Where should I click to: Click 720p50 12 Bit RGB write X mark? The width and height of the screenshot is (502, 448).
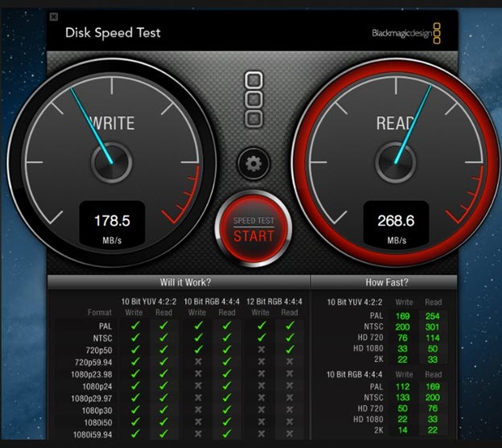click(x=261, y=351)
